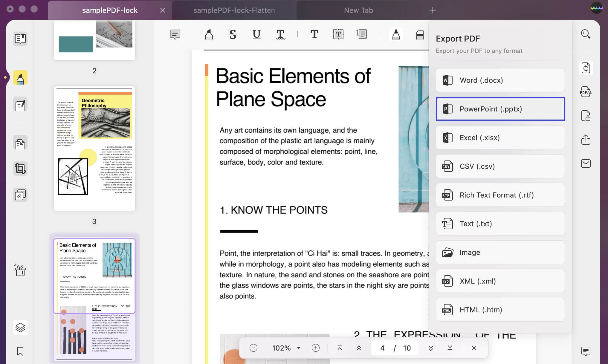Open the PDF/A conversion icon
This screenshot has width=608, height=364.
pos(586,92)
